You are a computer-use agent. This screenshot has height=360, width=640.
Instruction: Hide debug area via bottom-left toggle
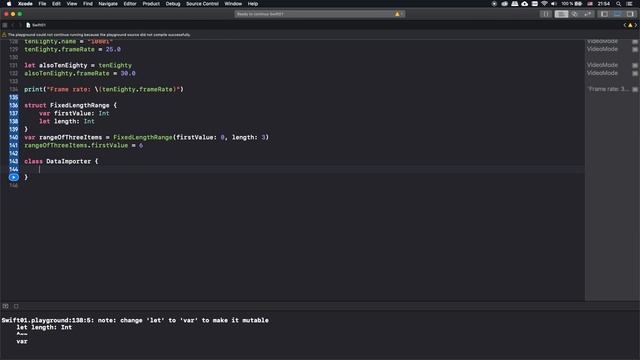point(5,306)
